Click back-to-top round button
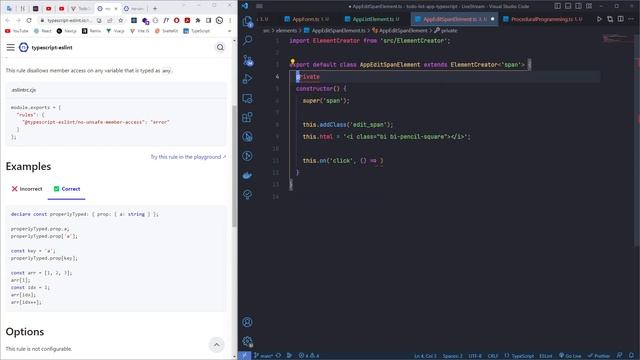Screen dimensions: 640x360 (216, 345)
